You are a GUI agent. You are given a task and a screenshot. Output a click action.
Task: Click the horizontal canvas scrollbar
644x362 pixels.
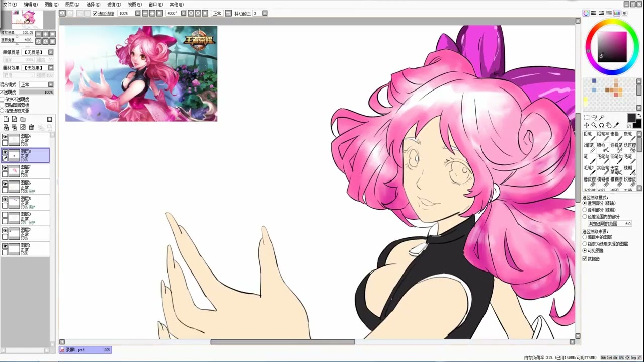282,342
